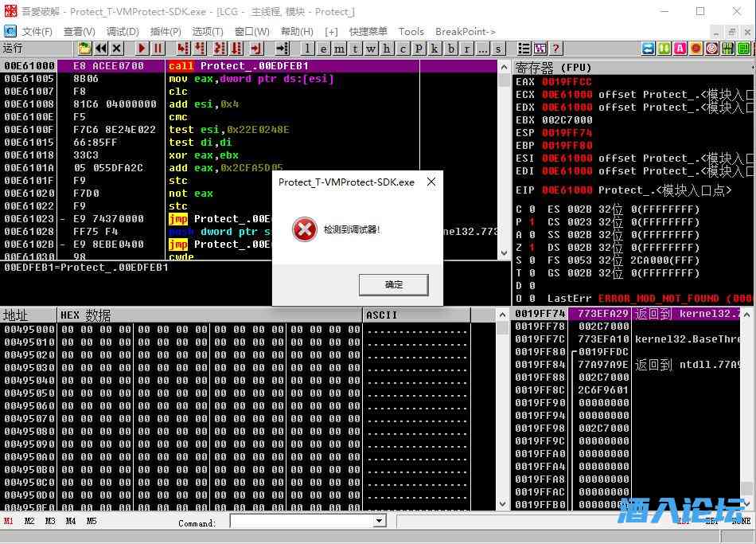Click the red question mark help icon

555,49
